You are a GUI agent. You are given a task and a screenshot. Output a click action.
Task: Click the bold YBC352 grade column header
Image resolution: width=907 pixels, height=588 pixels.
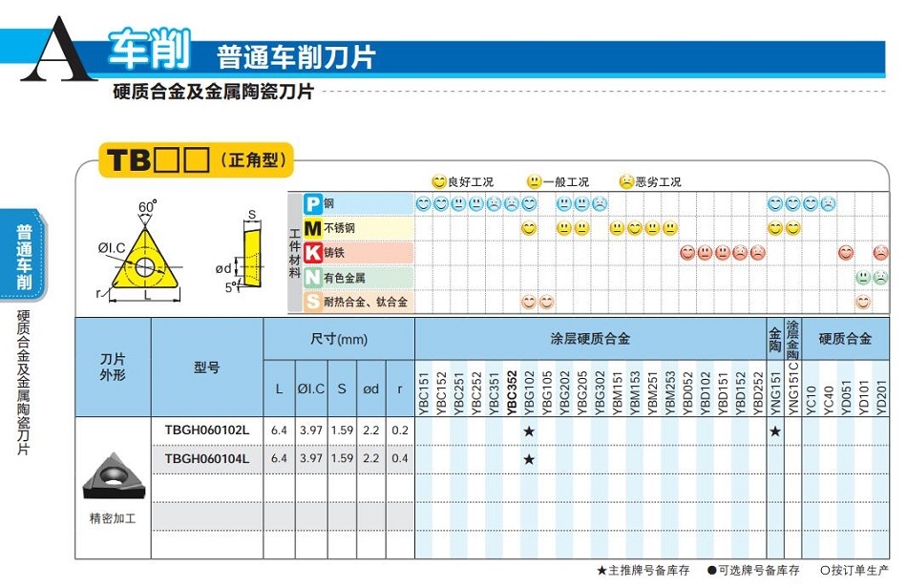click(x=512, y=393)
